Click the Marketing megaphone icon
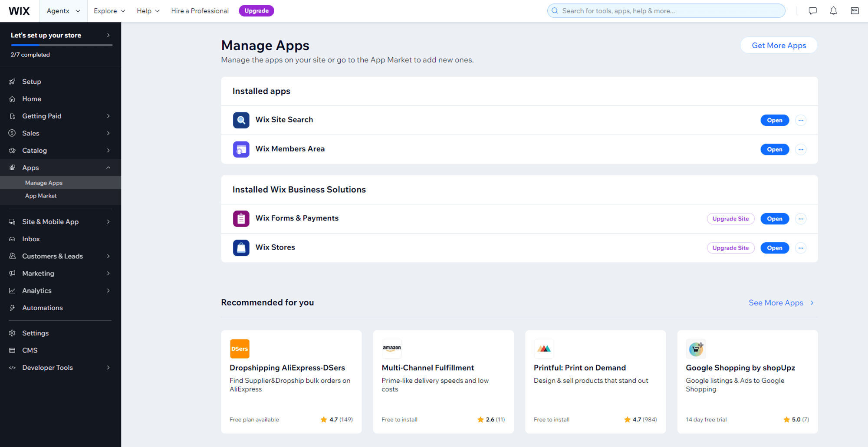 coord(12,273)
